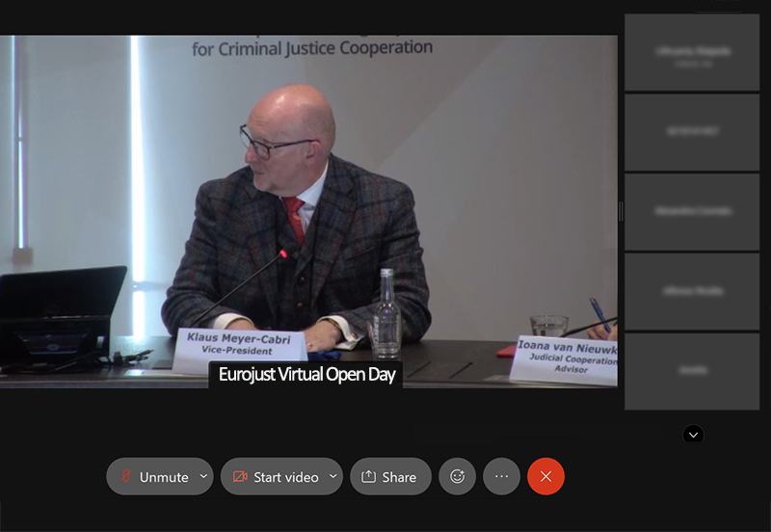Select the second participant tile

coord(692,132)
